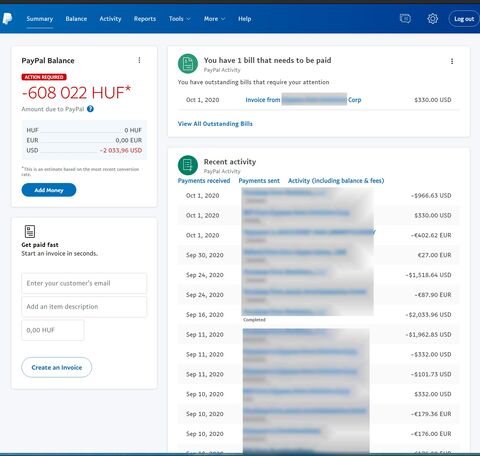Click the ACTION REQUIRED badge

coord(44,77)
